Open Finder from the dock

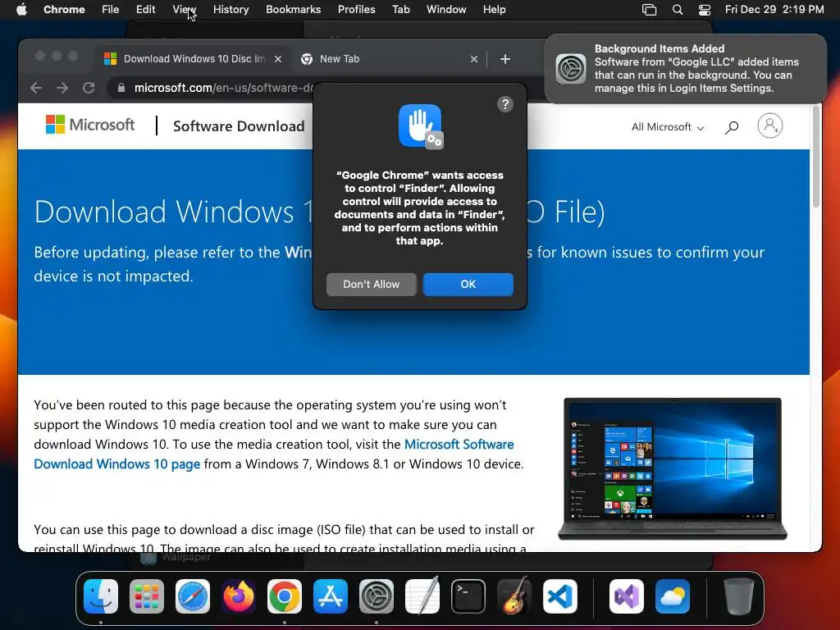101,596
